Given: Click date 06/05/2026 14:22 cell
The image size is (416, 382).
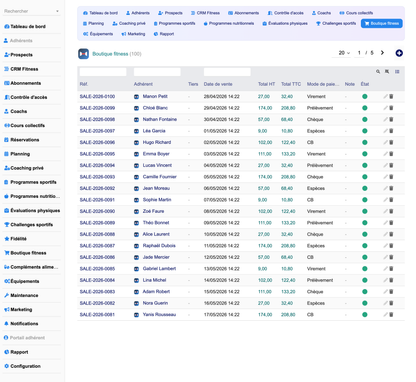Looking at the screenshot, I should click(222, 188).
